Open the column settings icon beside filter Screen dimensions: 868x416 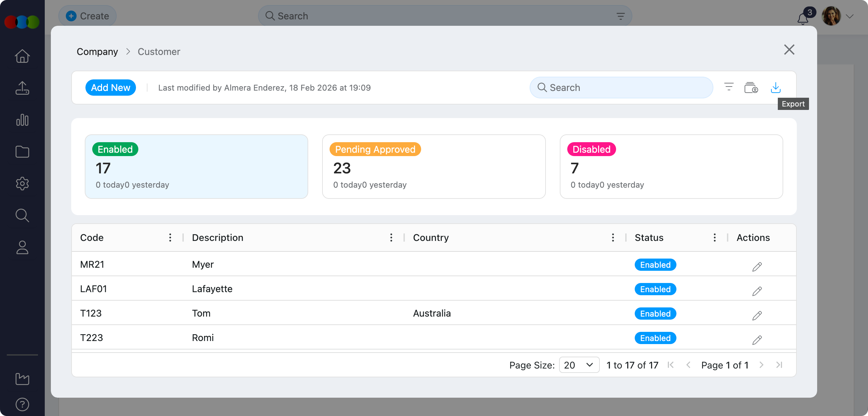tap(751, 88)
